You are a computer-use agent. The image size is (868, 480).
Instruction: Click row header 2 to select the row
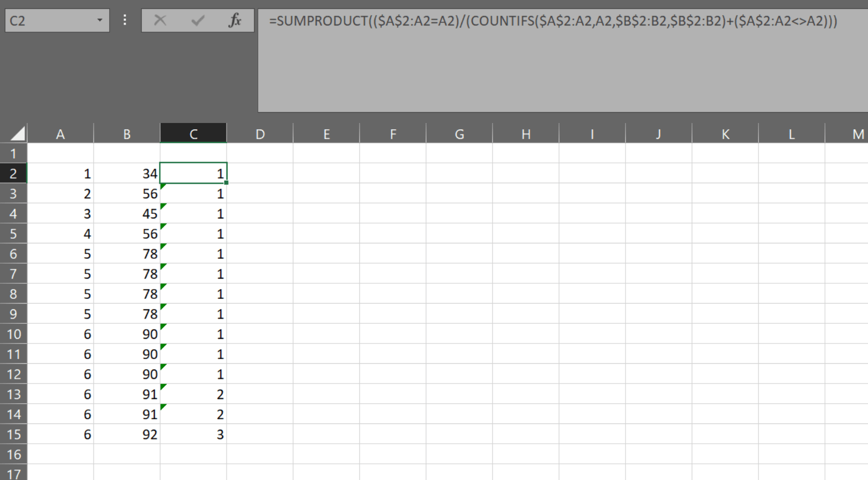pos(14,173)
